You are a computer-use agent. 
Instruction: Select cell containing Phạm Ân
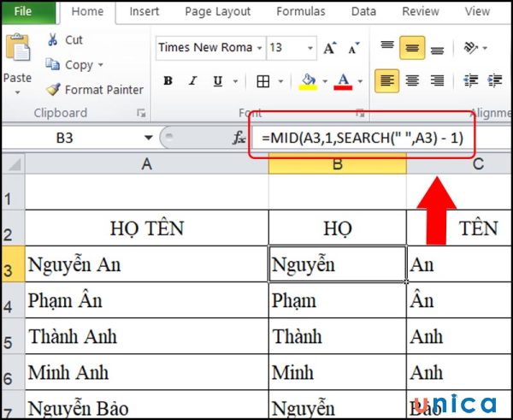click(146, 300)
